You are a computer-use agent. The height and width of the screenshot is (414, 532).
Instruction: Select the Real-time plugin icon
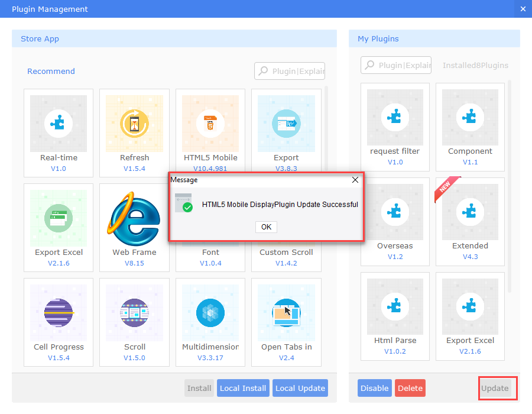58,124
